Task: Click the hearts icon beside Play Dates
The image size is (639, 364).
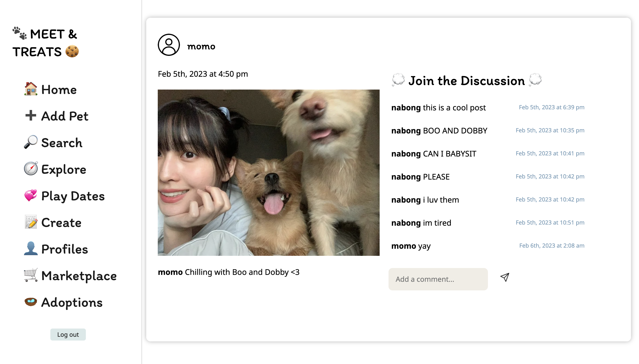Action: (31, 196)
